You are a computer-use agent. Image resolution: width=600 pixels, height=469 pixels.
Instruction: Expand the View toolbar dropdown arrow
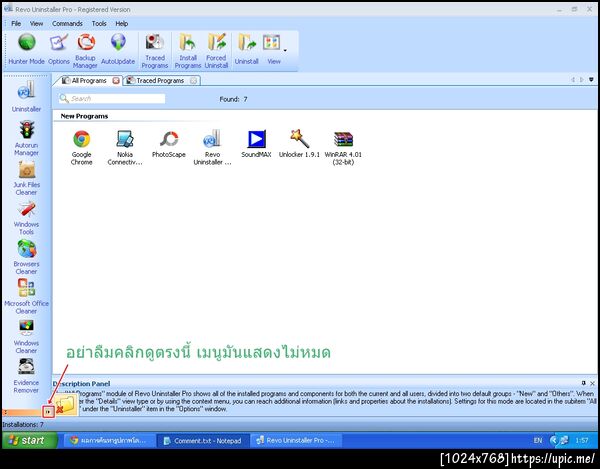pos(285,50)
